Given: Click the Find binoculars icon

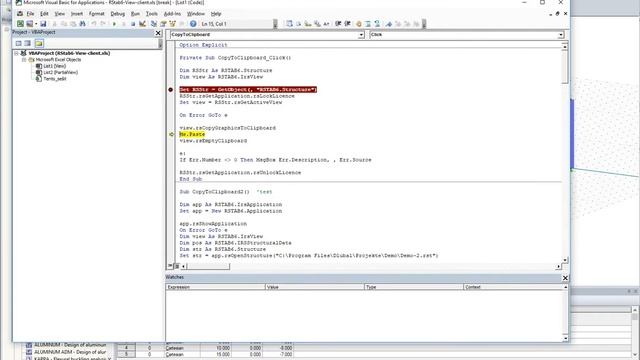Looking at the screenshot, I should pos(82,24).
